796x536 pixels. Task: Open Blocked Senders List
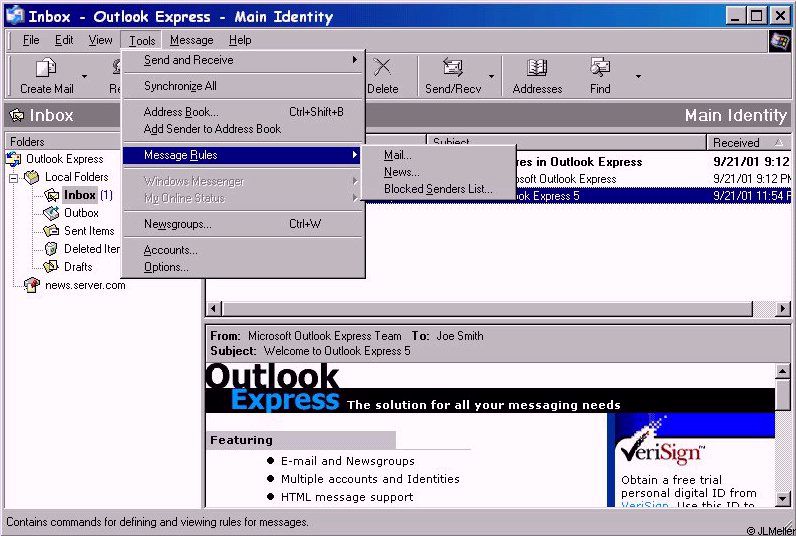coord(438,189)
